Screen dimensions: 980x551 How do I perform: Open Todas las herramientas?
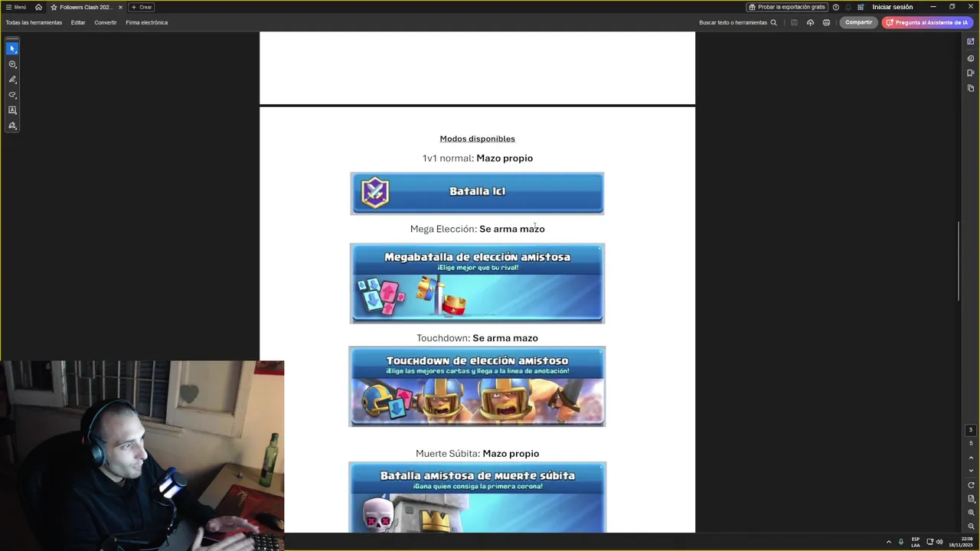(34, 22)
